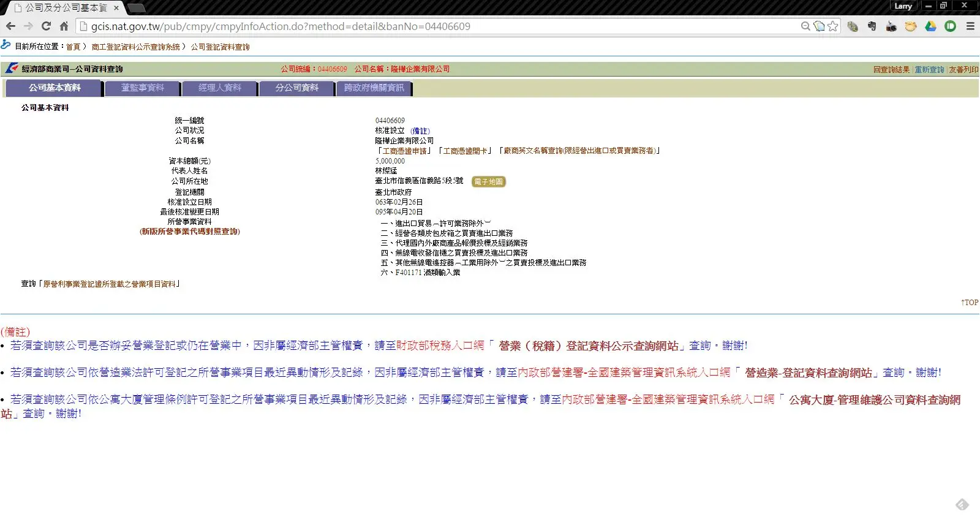
Task: Select the 分公司資料 tab
Action: coord(297,88)
